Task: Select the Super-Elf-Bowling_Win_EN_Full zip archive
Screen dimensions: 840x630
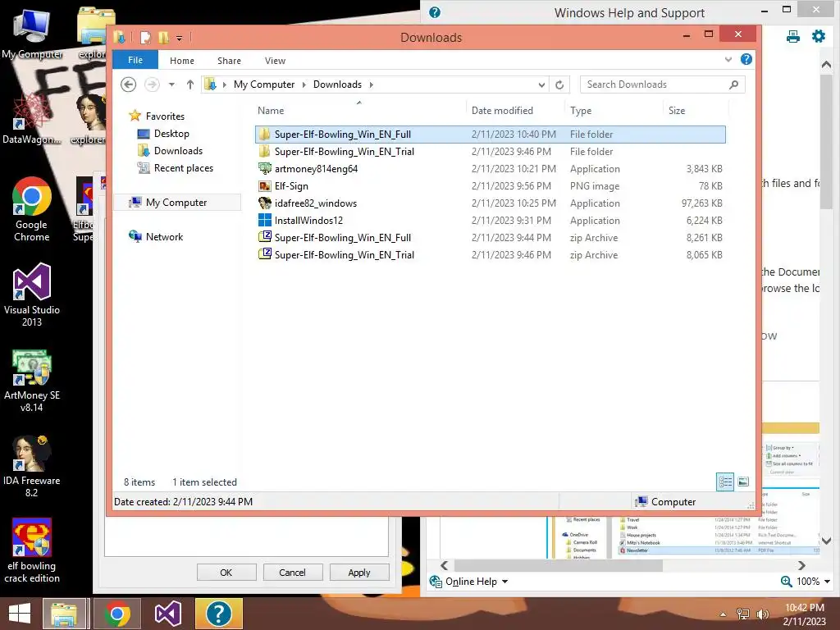Action: (491, 237)
